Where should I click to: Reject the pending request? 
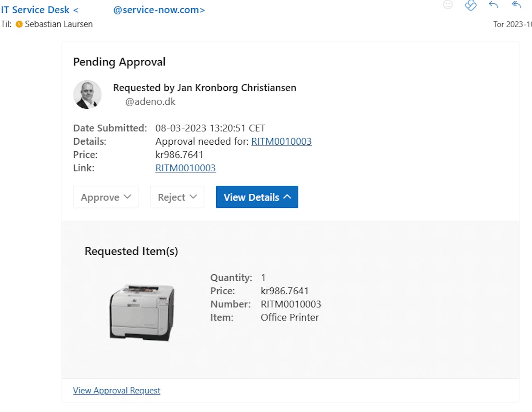tap(172, 197)
